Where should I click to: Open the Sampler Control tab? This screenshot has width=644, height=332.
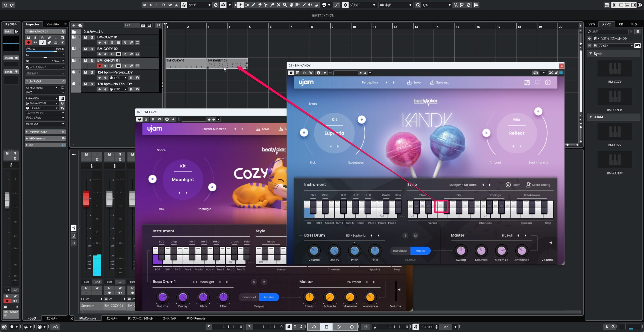[140, 318]
